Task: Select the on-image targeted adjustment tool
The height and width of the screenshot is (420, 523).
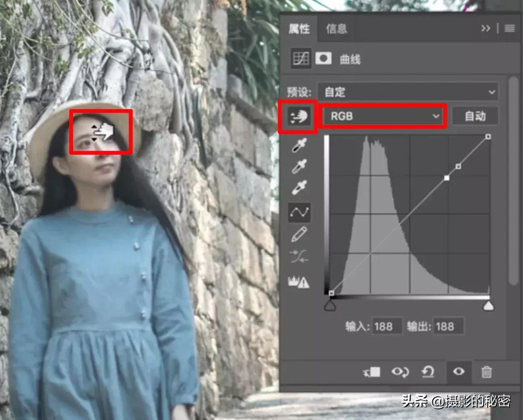Action: [298, 117]
